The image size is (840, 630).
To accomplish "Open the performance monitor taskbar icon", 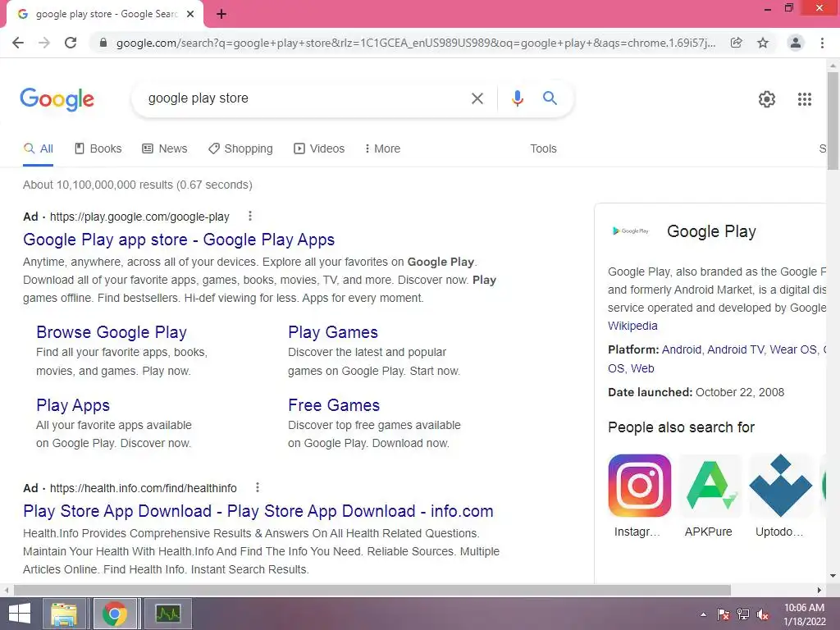I will (167, 614).
